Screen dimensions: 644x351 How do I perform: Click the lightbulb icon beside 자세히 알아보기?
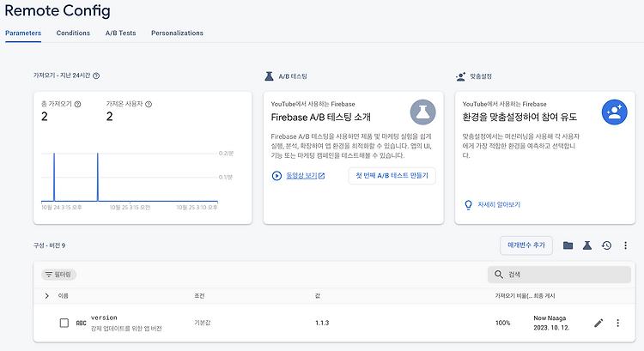pos(468,205)
